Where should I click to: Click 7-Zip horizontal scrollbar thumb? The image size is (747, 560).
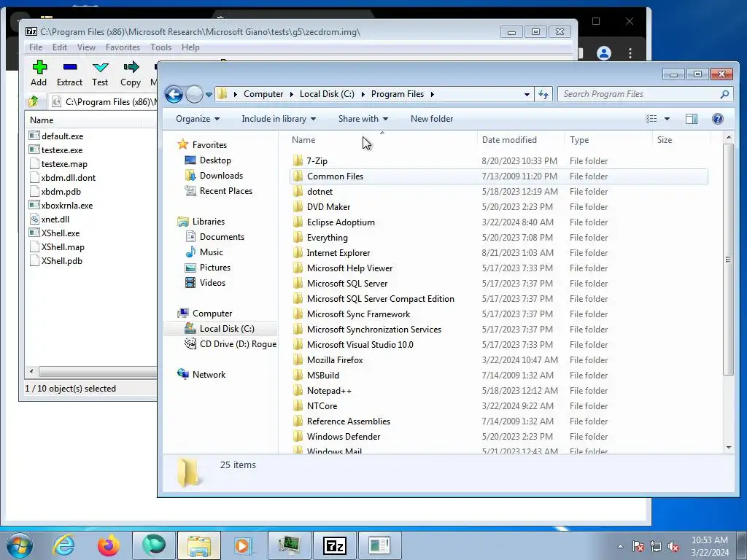coord(98,371)
